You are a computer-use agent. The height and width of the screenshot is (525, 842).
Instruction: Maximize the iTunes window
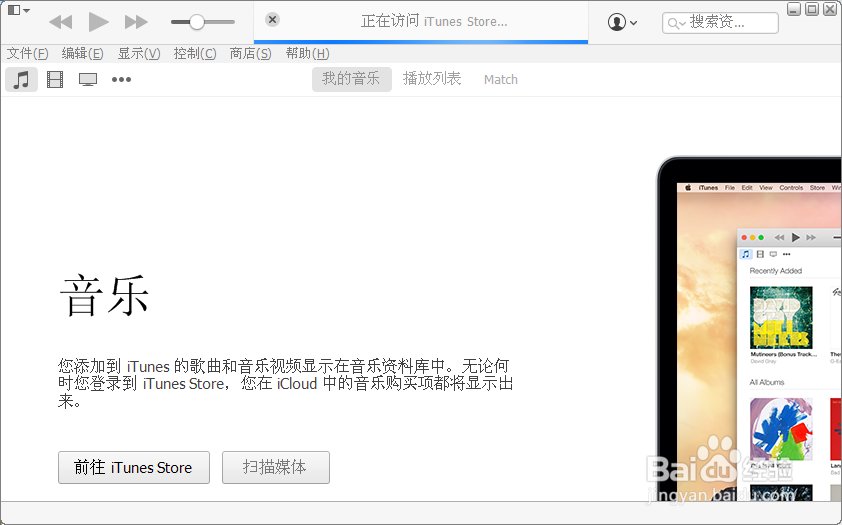click(x=812, y=9)
